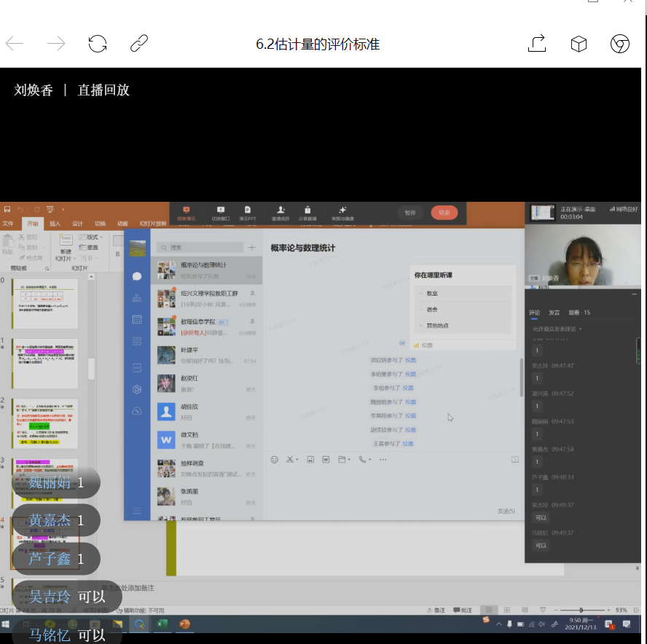Screen dimensions: 647x644
Task: Click the red 结束 end button
Action: [x=444, y=213]
